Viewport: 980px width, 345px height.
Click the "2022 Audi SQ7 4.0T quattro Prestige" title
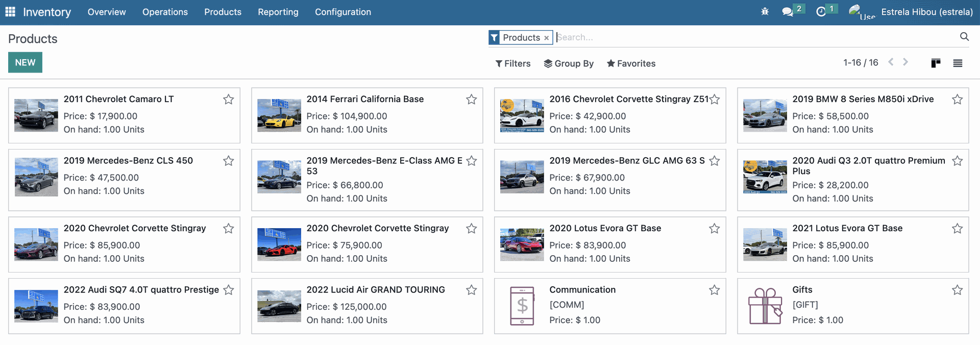click(x=141, y=289)
